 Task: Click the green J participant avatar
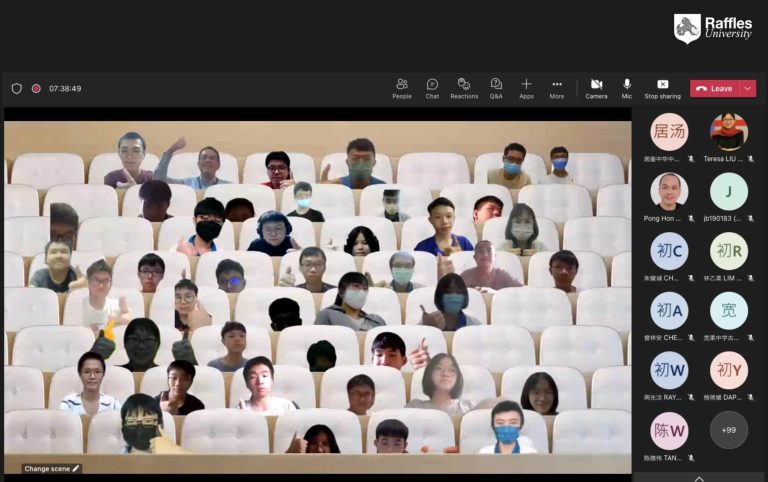[728, 191]
